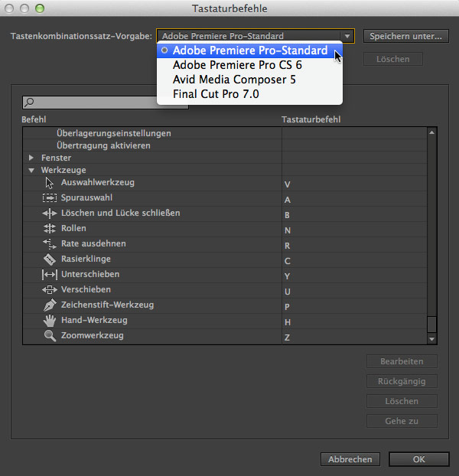Click the Verschieben tool icon
This screenshot has height=476, width=459.
pos(50,290)
